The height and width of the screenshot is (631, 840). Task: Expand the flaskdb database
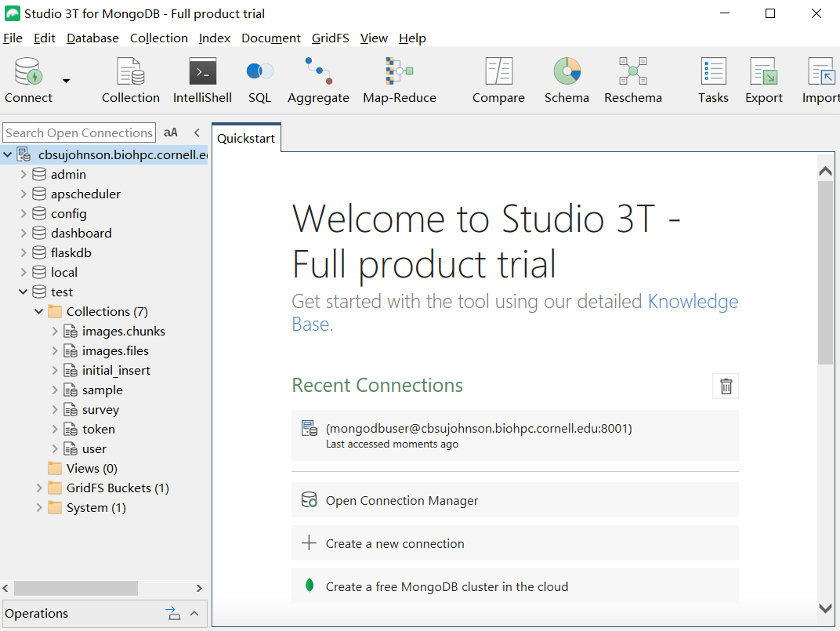(23, 252)
